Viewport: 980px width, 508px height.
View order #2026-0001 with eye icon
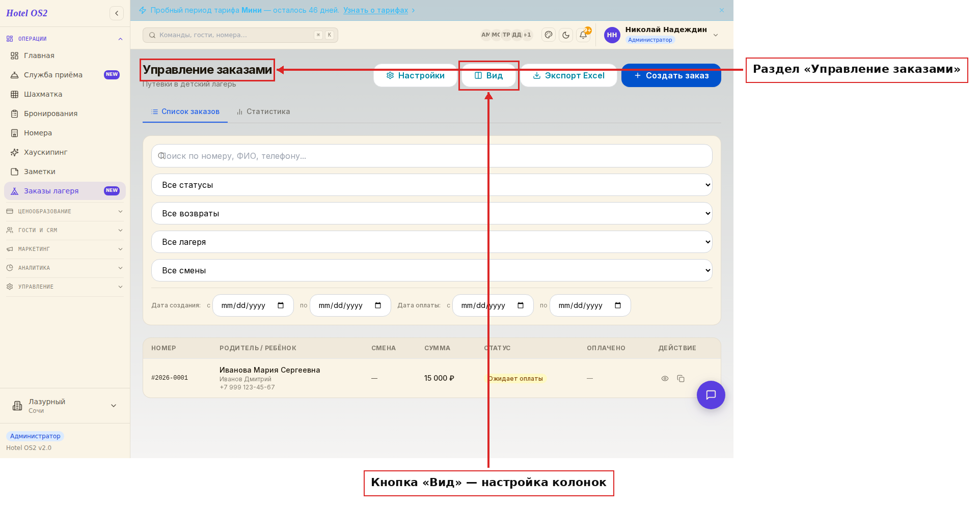tap(665, 379)
